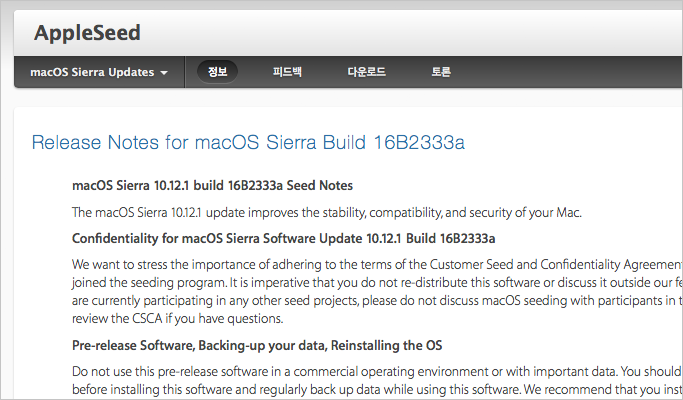683x400 pixels.
Task: Click the line starting 'joined the seeding program'
Action: coord(377,283)
